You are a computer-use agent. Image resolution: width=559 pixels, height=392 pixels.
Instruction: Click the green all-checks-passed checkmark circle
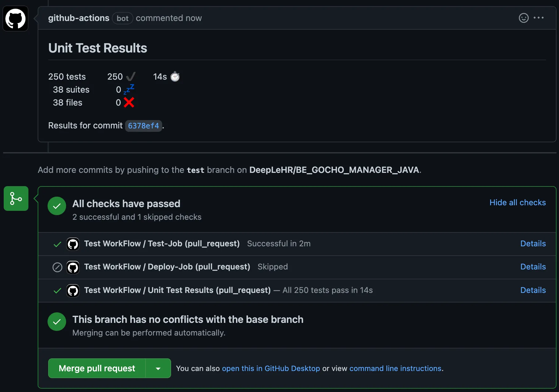click(x=57, y=206)
